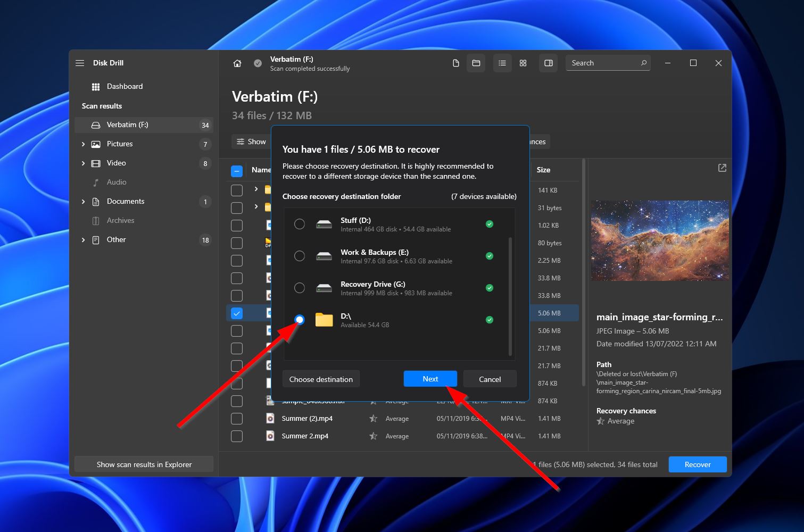Image resolution: width=804 pixels, height=532 pixels.
Task: Click the search magnifier icon
Action: tap(643, 63)
